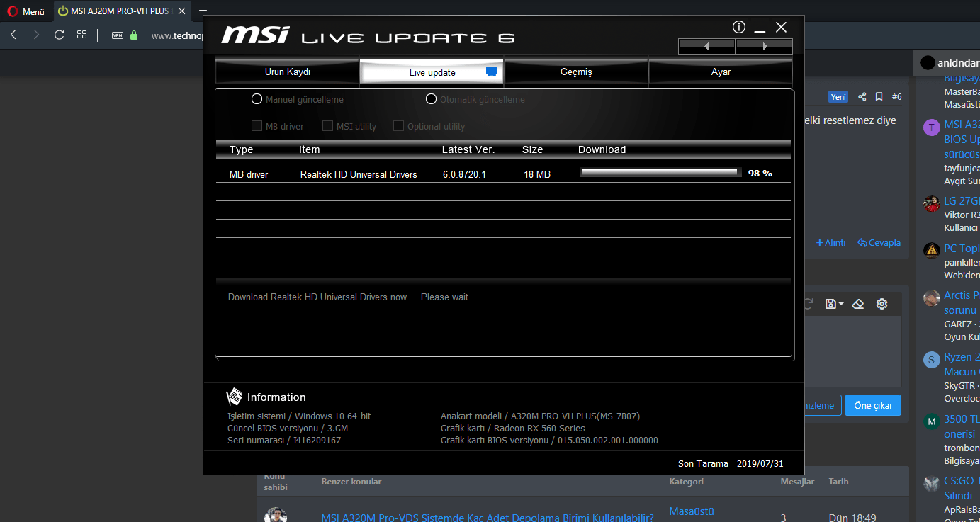Image resolution: width=980 pixels, height=522 pixels.
Task: Click the green M avatar beside 3500 TL thread
Action: click(x=932, y=422)
